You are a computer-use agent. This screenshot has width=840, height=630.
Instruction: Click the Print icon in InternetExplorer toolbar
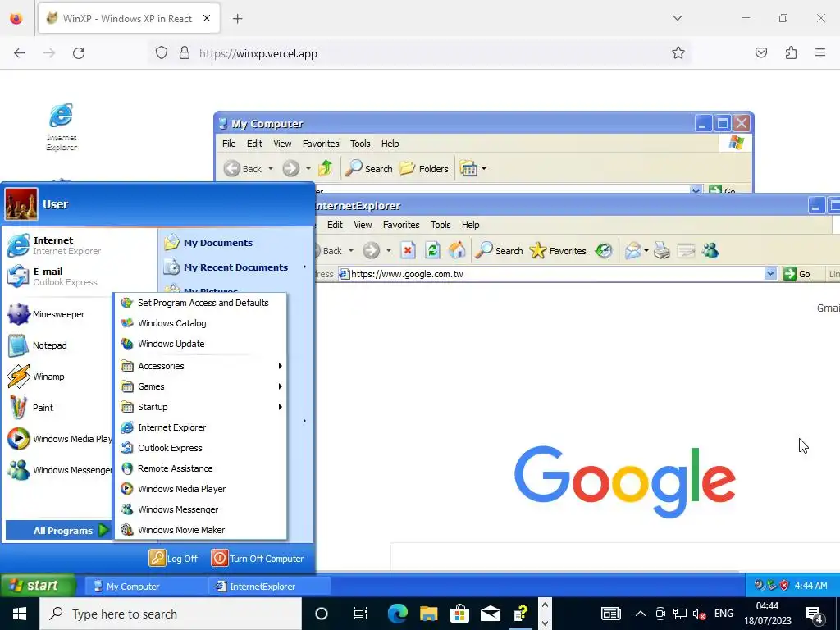point(662,250)
